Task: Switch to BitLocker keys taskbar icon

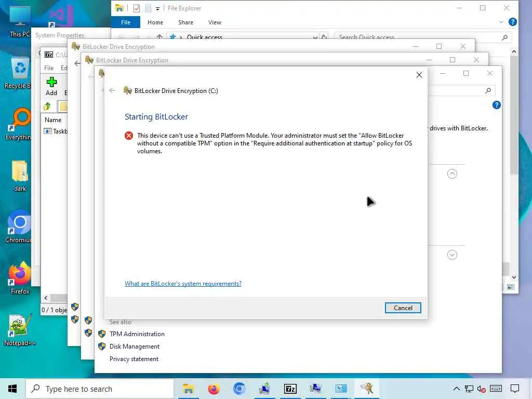Action: tap(367, 389)
